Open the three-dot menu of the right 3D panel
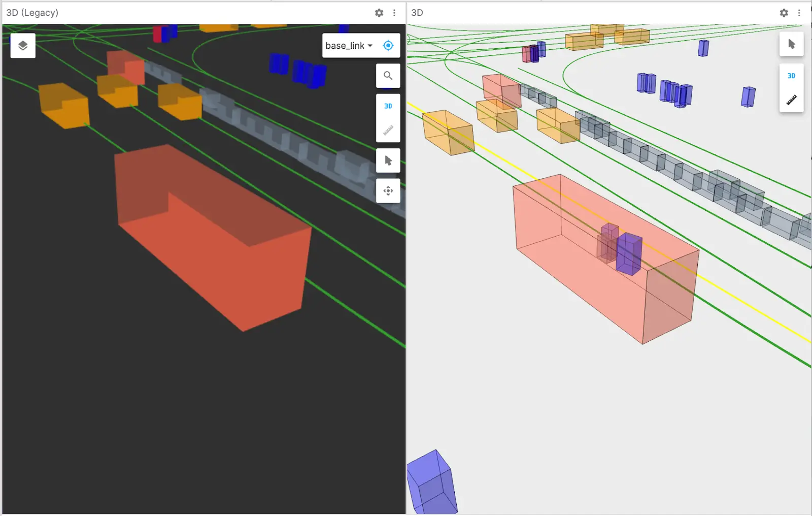Image resolution: width=812 pixels, height=516 pixels. click(800, 13)
